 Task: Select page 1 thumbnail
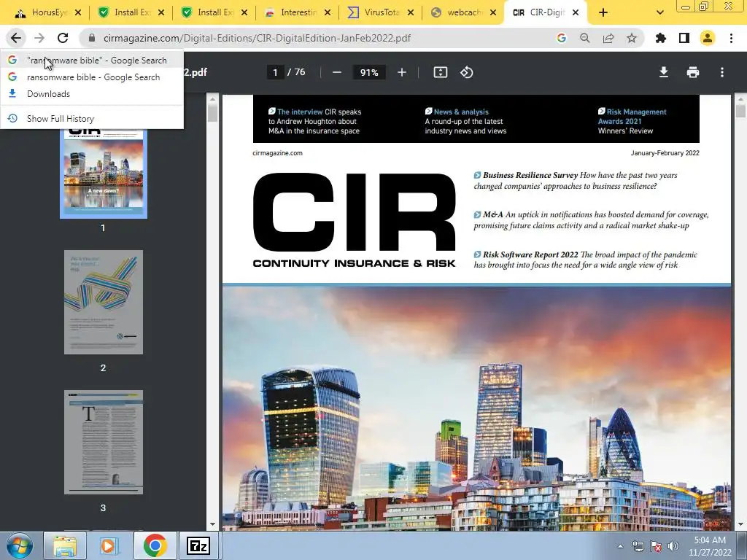[x=104, y=174]
